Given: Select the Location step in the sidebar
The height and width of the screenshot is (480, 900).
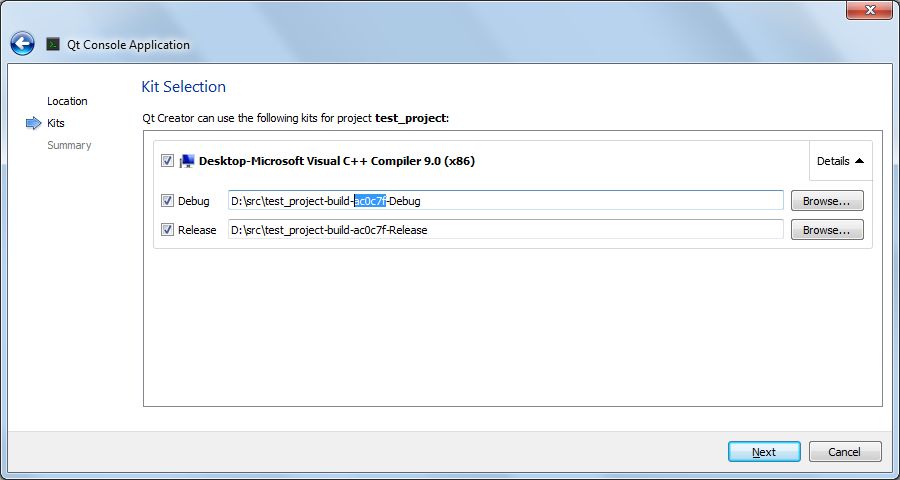Looking at the screenshot, I should (67, 101).
